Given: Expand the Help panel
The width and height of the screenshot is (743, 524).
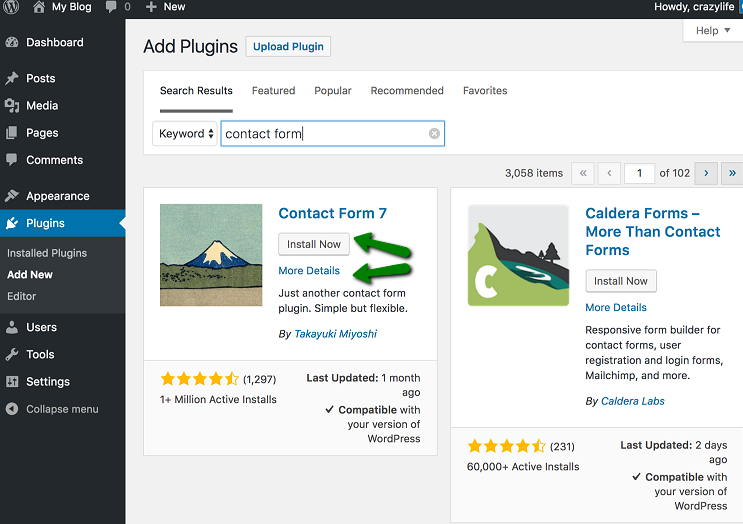Looking at the screenshot, I should [x=713, y=30].
